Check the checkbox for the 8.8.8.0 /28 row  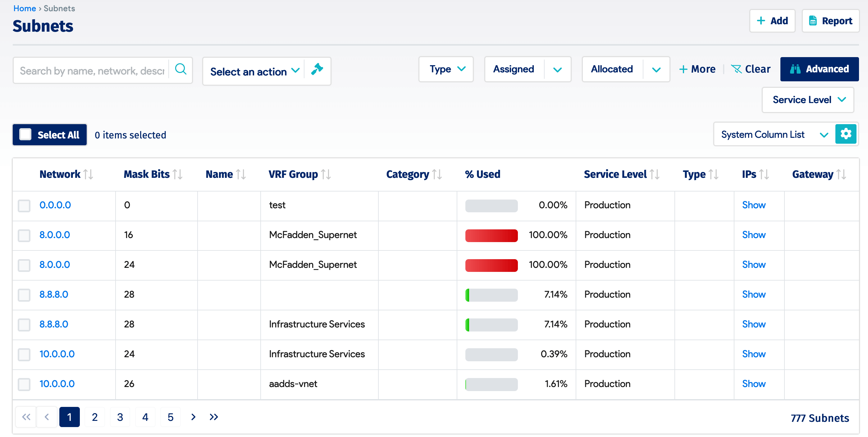click(x=24, y=295)
